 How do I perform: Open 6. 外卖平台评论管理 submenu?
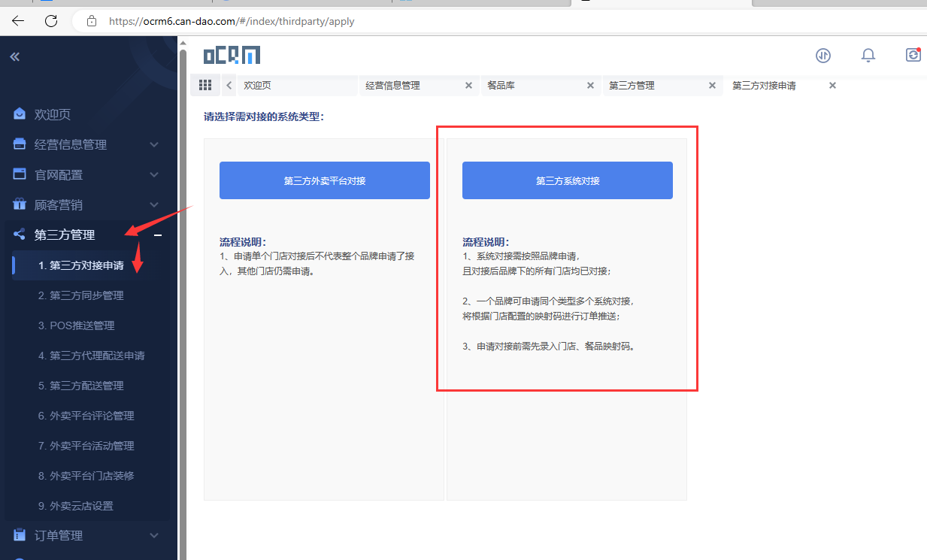[x=86, y=416]
